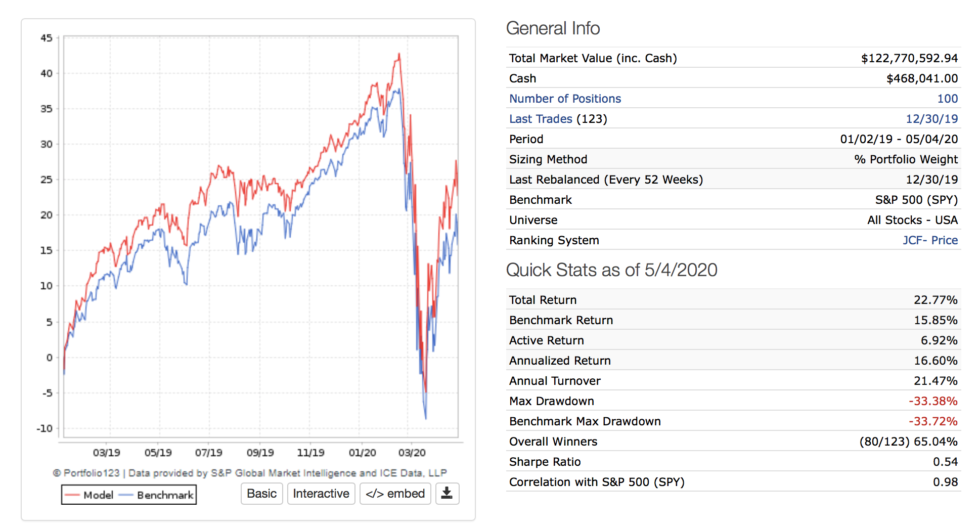Open the JCF- Price ranking system link
Image resolution: width=980 pixels, height=527 pixels.
click(930, 240)
